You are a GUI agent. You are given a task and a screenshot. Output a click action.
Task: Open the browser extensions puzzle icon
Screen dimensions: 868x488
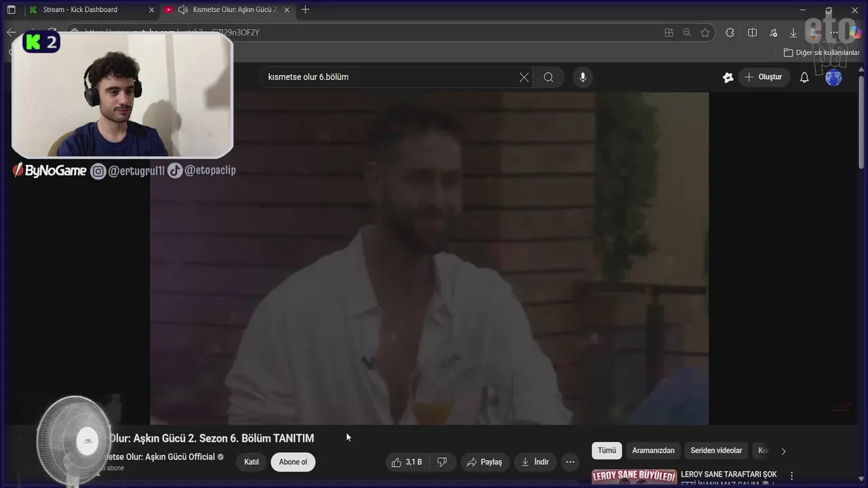coord(730,33)
